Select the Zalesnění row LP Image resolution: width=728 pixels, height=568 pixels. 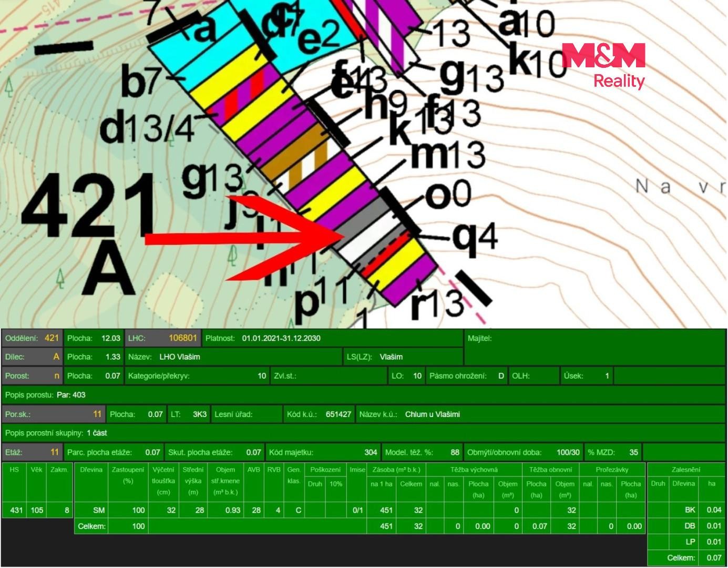coord(686,542)
